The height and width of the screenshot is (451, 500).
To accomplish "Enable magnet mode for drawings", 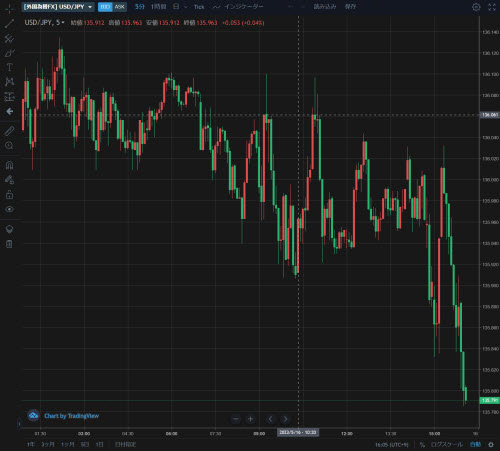I will [x=9, y=165].
